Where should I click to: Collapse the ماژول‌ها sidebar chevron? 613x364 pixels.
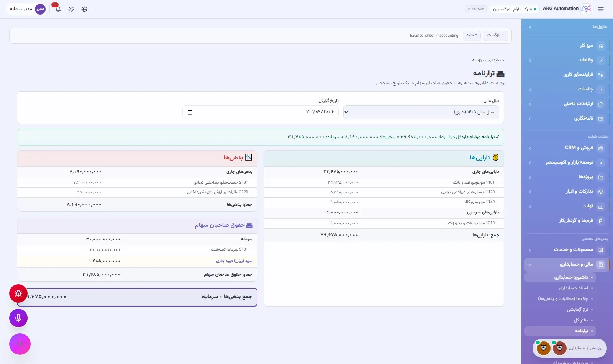(x=529, y=27)
